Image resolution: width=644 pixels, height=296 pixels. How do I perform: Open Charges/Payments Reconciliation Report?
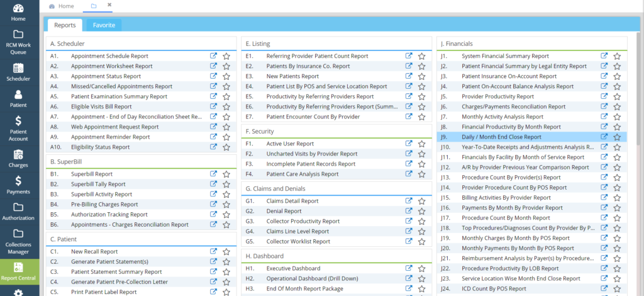(x=513, y=106)
